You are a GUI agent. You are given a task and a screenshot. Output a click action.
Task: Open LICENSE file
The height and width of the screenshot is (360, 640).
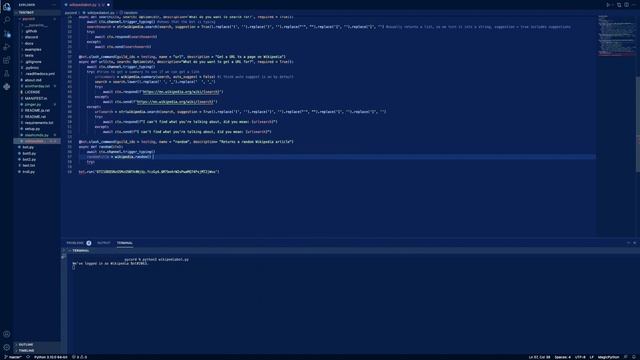(32, 92)
